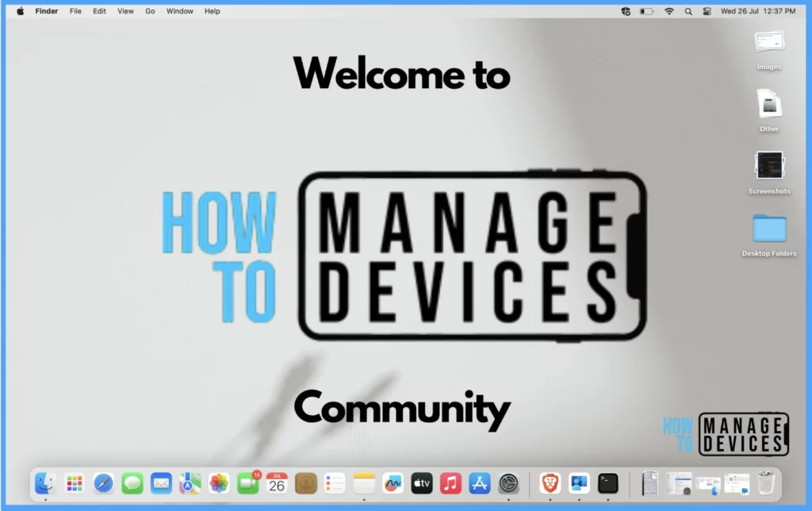Open the Mail app icon
This screenshot has height=511, width=812.
pos(161,483)
